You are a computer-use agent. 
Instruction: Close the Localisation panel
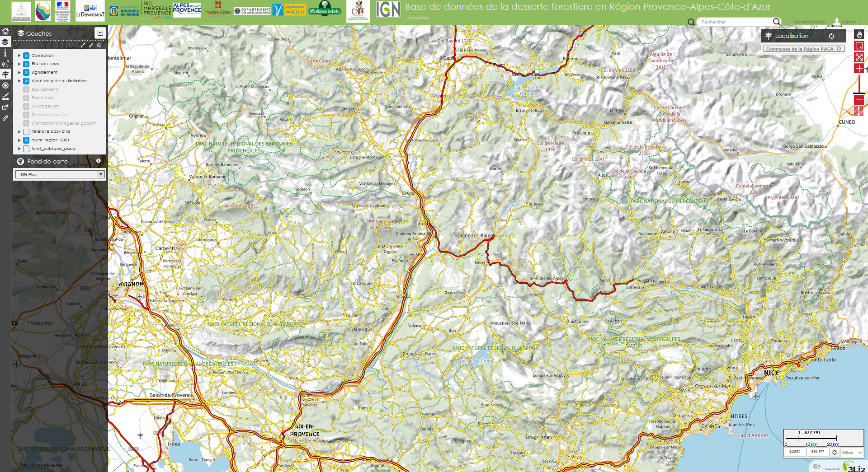840,36
